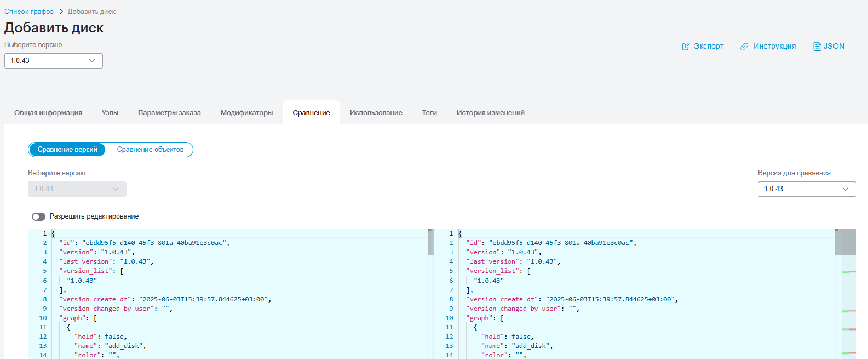Go to Использование tab

[x=376, y=113]
